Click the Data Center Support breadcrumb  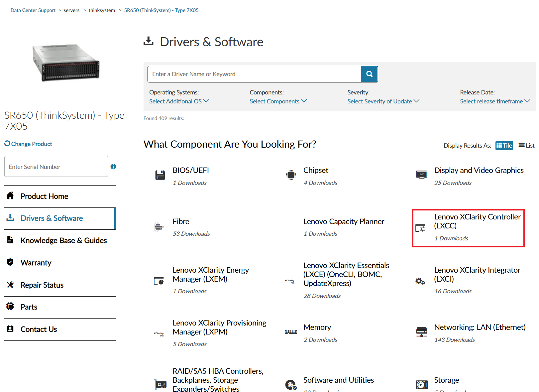33,10
